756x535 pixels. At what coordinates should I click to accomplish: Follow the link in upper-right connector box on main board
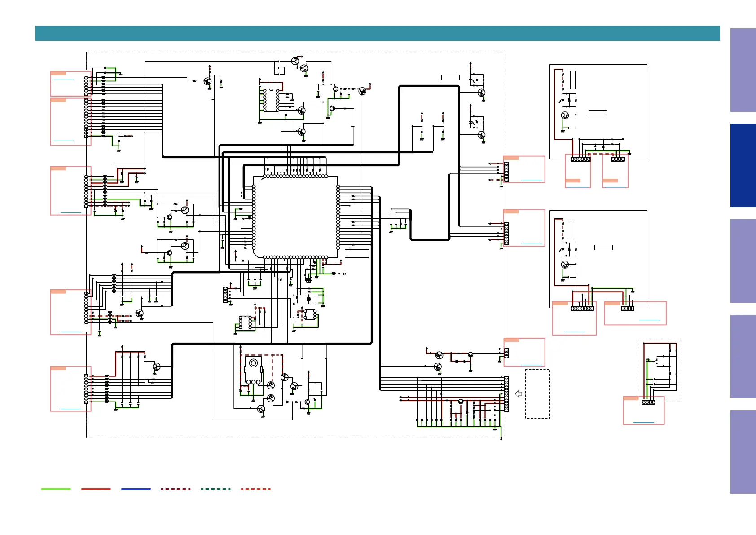532,180
